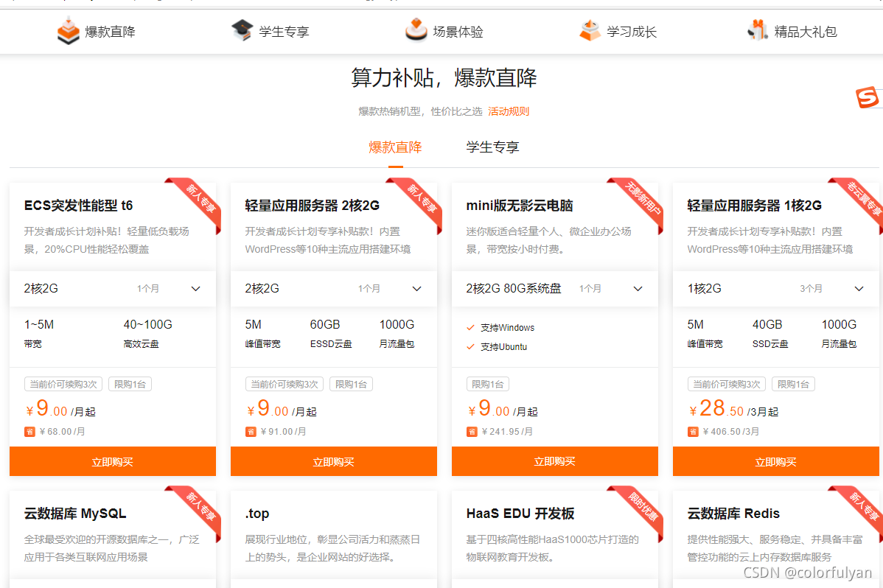
Task: Open the 云数据库 Redis card title
Action: [x=733, y=514]
